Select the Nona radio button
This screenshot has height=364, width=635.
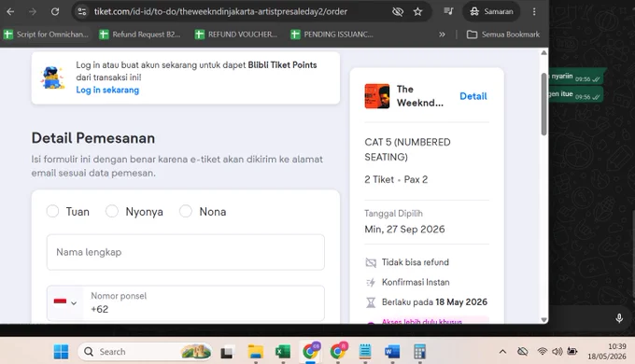click(x=186, y=211)
